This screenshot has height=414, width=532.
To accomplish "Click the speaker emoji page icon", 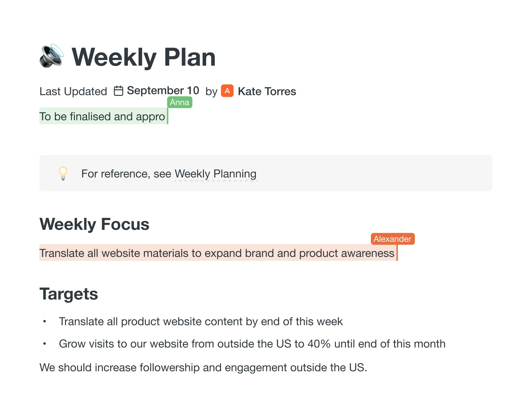I will [x=52, y=56].
